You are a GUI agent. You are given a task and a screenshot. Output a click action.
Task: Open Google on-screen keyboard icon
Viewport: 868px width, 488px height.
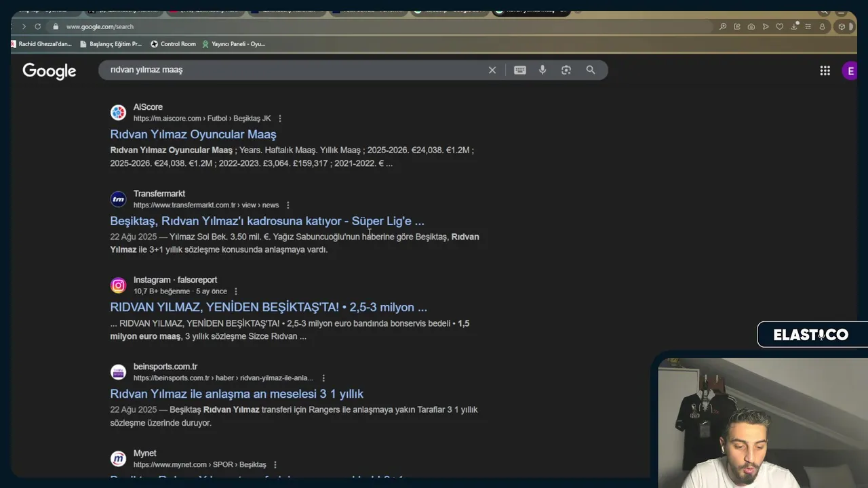click(x=520, y=70)
